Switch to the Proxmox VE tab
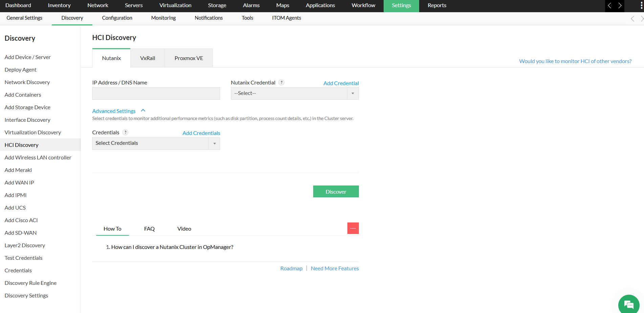644x313 pixels. tap(188, 58)
